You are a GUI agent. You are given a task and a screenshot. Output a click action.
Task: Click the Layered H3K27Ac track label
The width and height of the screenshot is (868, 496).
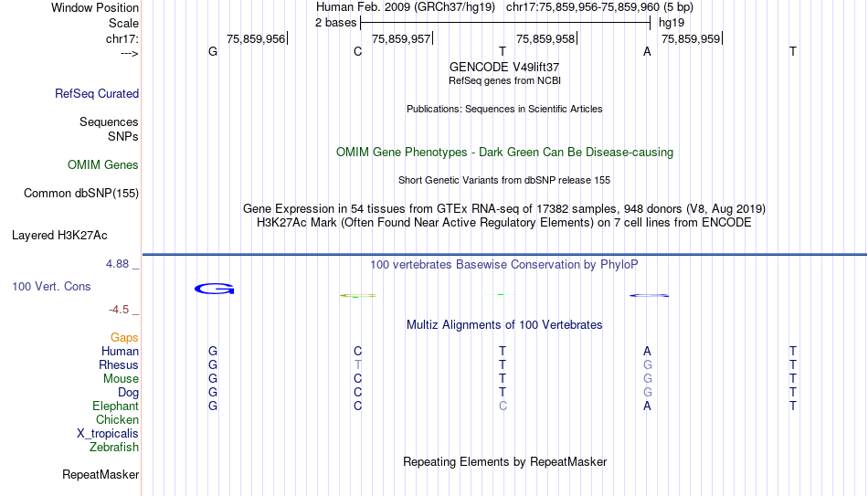click(59, 236)
